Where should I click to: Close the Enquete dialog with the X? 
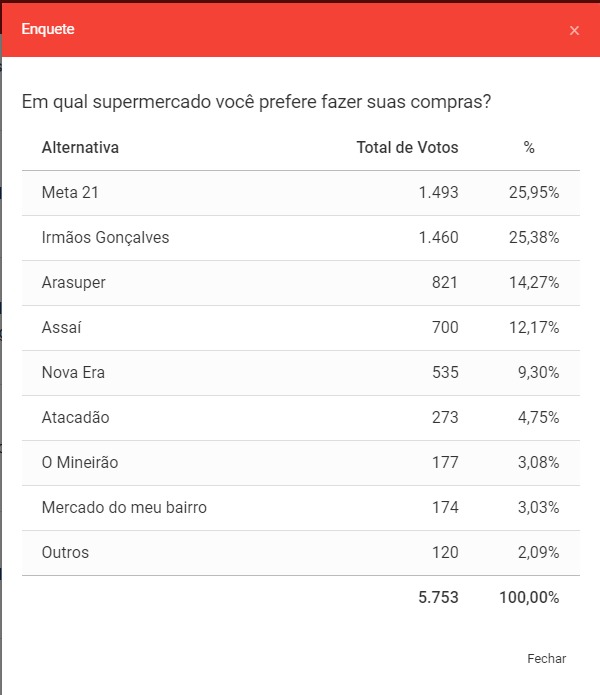574,31
